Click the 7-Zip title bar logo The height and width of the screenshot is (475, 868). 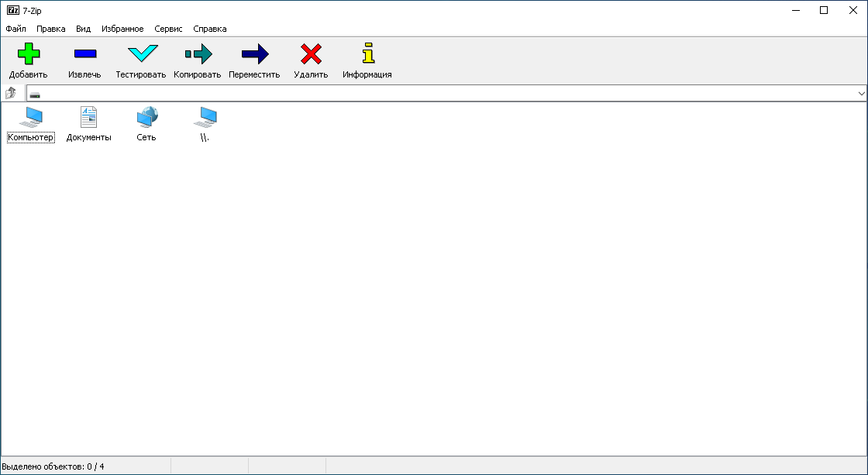[x=12, y=11]
